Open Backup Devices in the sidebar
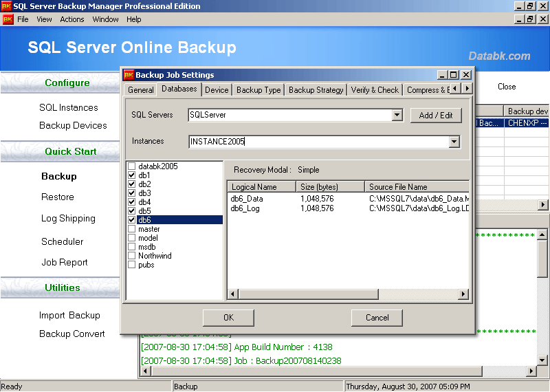The width and height of the screenshot is (550, 392). pos(73,125)
